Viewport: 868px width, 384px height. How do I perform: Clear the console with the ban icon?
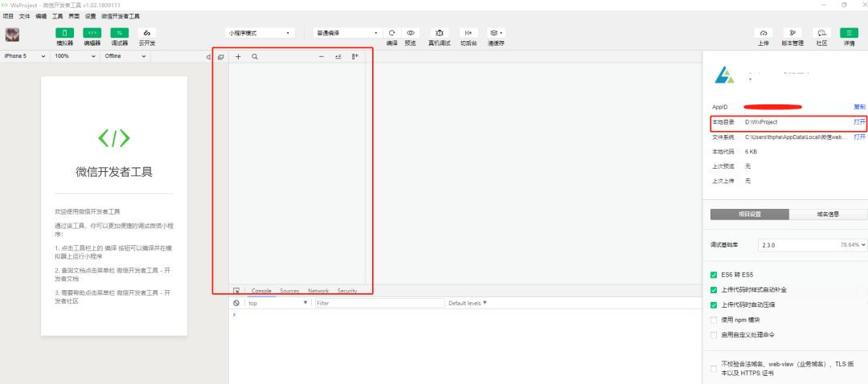click(236, 303)
